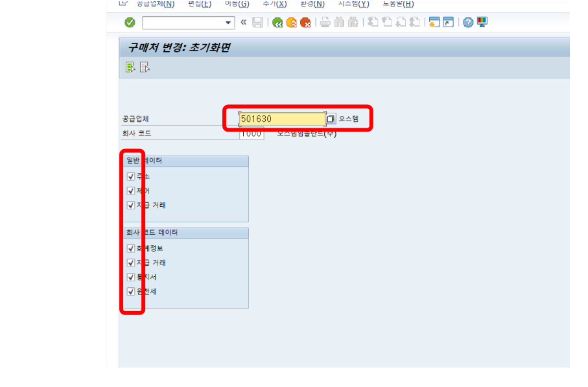Viewport: 588px width, 387px height.
Task: Click the orange Exit icon in toolbar
Action: coord(291,23)
